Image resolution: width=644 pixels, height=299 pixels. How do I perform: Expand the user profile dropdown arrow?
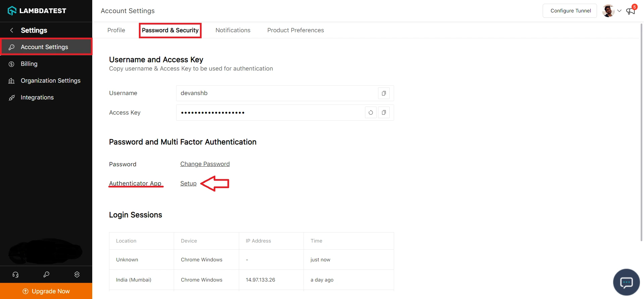coord(619,11)
